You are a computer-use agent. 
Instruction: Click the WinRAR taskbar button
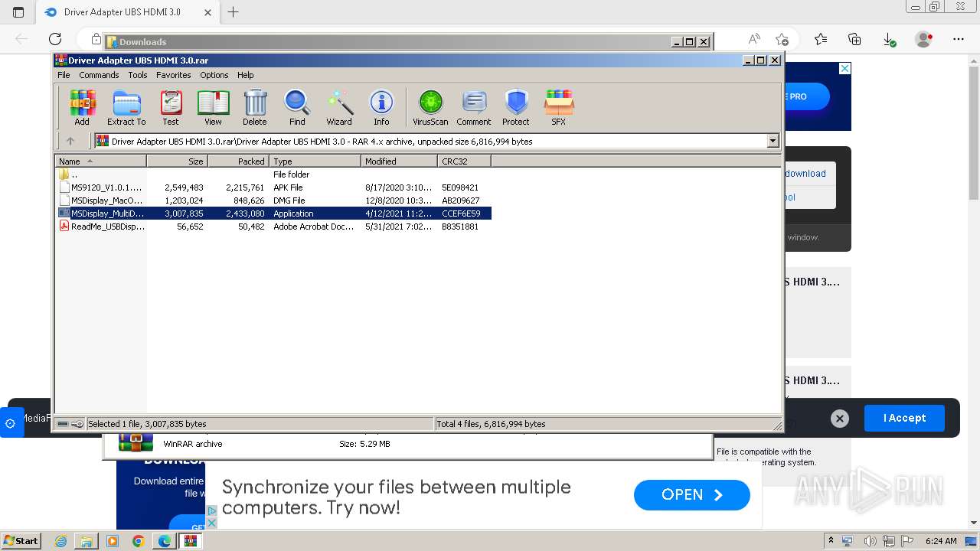coord(190,541)
